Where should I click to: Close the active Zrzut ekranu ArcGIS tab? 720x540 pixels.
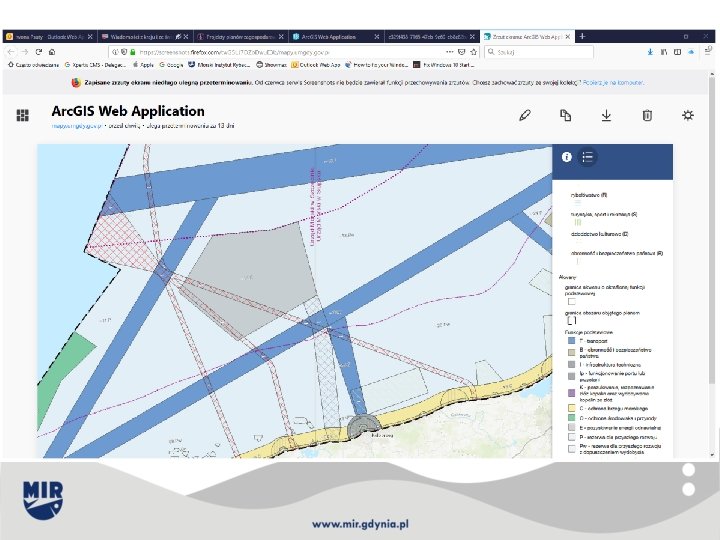coord(568,36)
